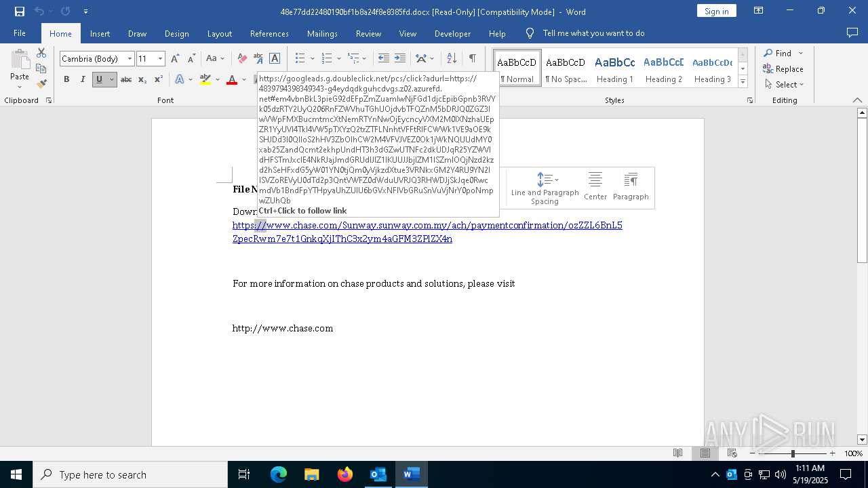Viewport: 868px width, 488px height.
Task: Switch to the Layout tab
Action: pos(219,33)
